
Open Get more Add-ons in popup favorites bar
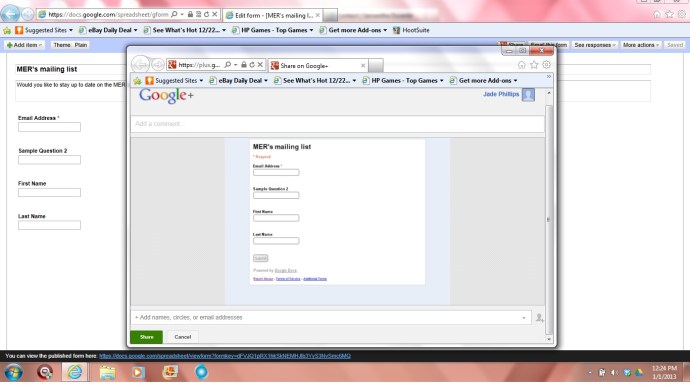pos(483,81)
